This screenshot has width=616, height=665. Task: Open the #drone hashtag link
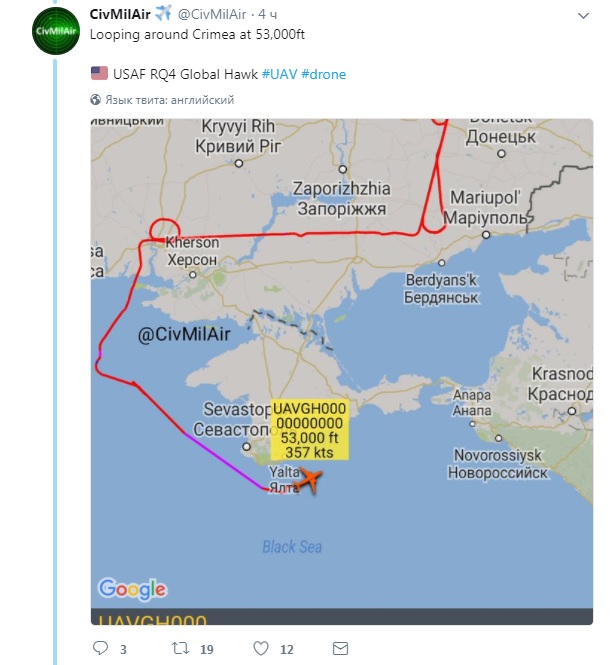point(323,75)
